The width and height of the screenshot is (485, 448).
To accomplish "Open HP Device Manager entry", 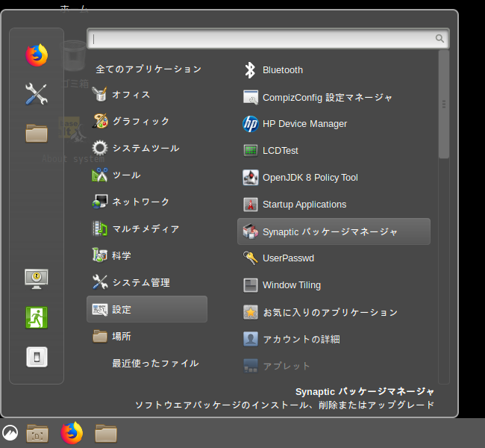I will (334, 124).
